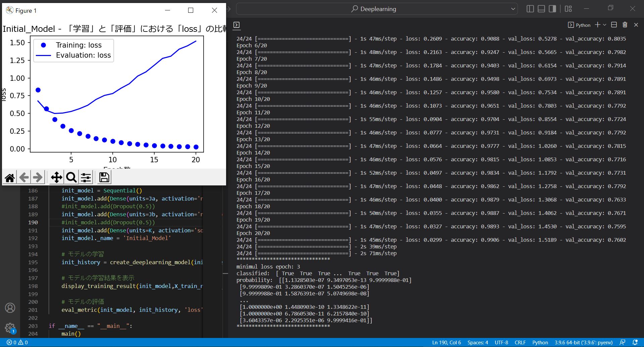Click 'Training: loss' legend entry
This screenshot has width=644, height=347.
(x=78, y=45)
